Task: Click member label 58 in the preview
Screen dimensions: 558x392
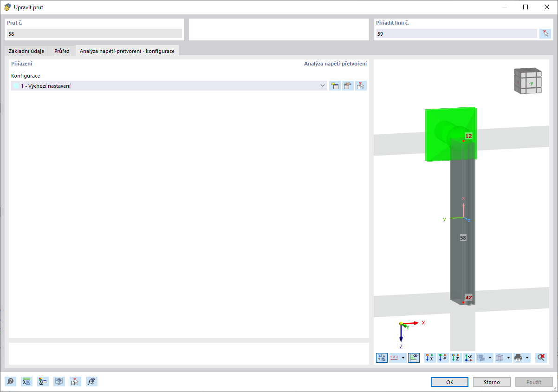Action: pos(463,237)
